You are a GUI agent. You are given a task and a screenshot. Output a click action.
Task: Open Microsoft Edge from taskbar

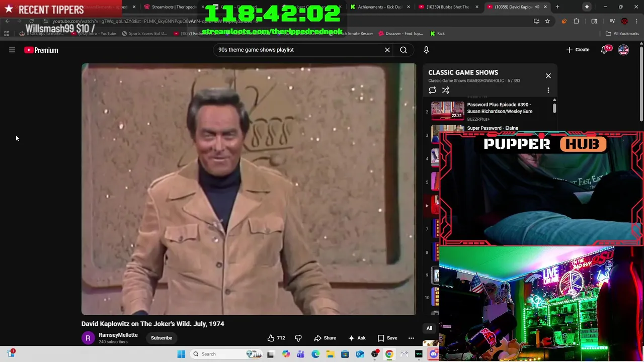pyautogui.click(x=315, y=354)
